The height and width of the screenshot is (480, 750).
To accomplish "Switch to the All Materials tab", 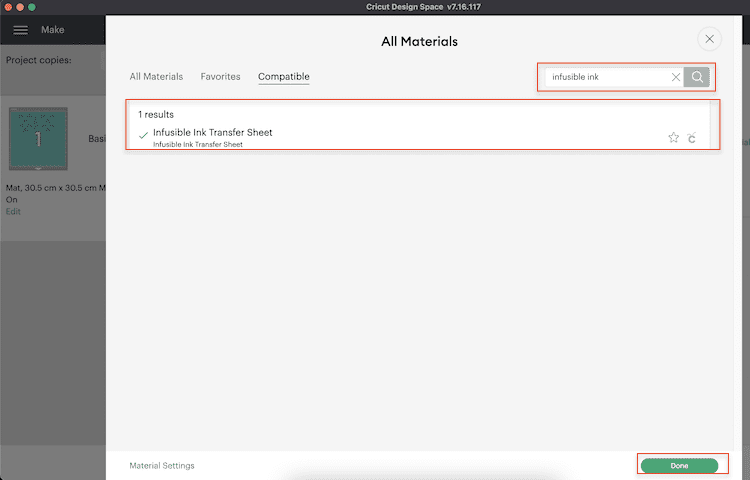I will point(156,76).
